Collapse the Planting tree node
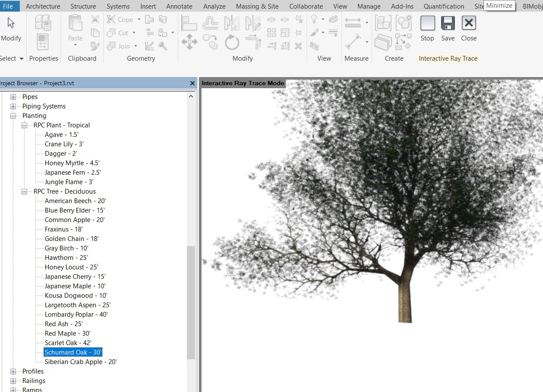Image resolution: width=543 pixels, height=392 pixels. tap(13, 116)
